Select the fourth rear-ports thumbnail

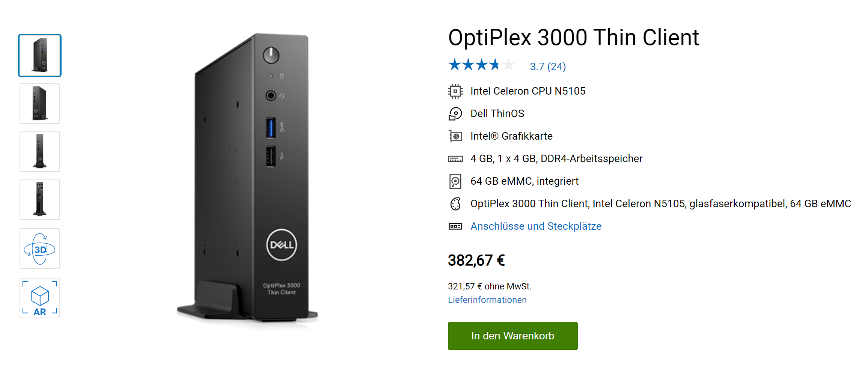tap(40, 200)
